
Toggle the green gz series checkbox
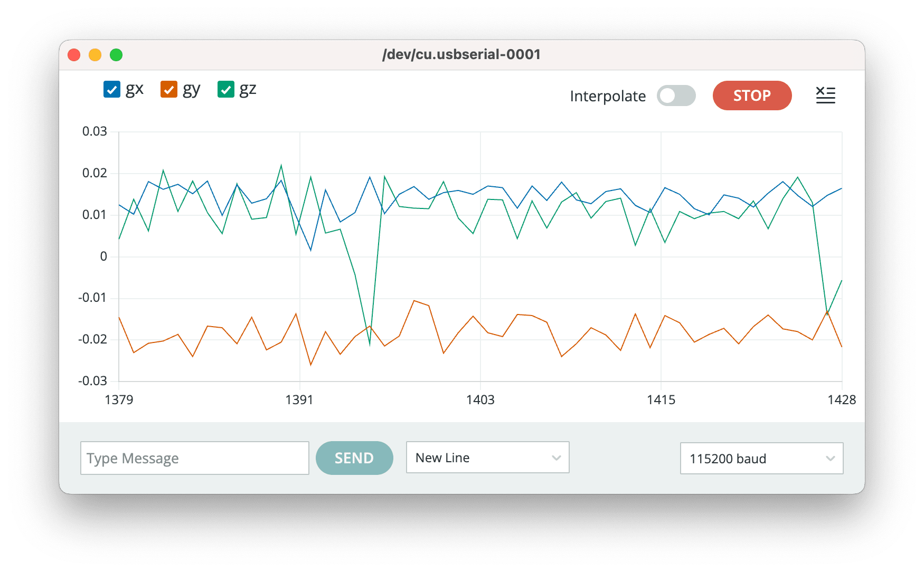(x=226, y=90)
